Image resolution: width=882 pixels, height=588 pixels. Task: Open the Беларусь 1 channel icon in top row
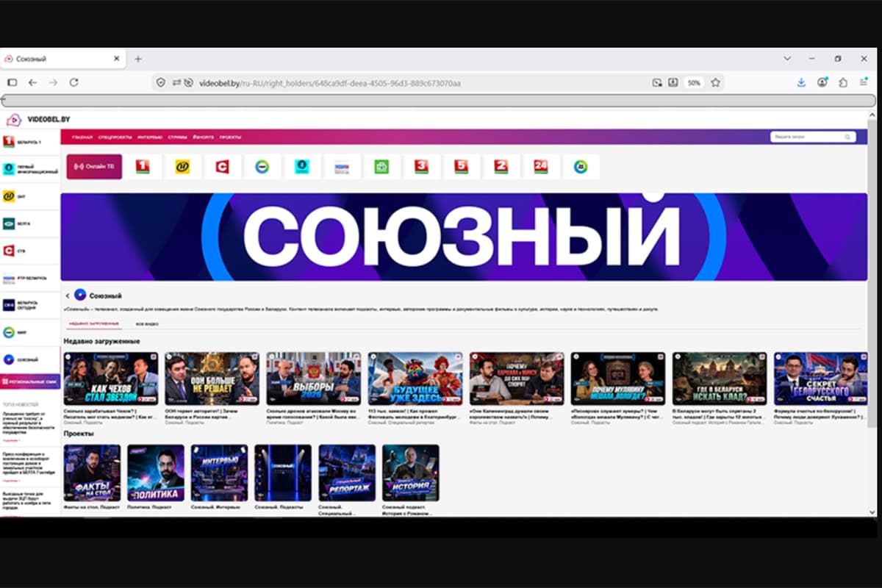click(143, 167)
